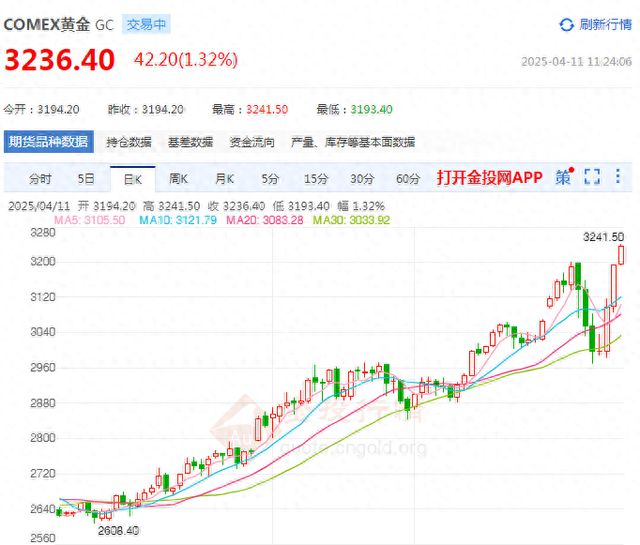Open the fullscreen chart icon
The width and height of the screenshot is (640, 545).
pos(592,177)
